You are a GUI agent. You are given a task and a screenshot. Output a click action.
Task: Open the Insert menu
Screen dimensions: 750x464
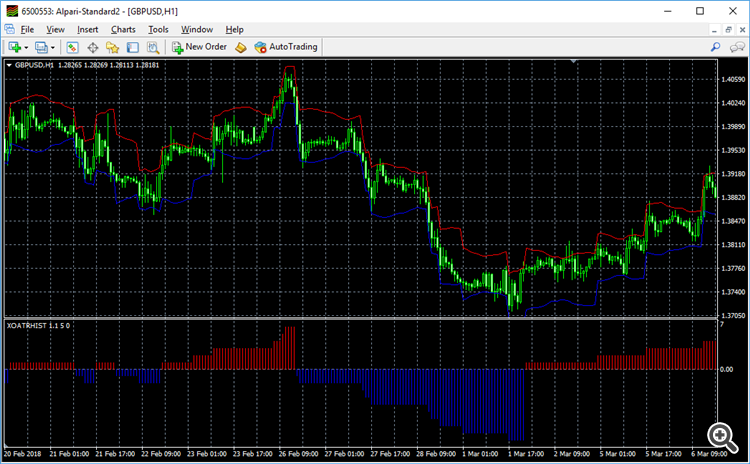tap(88, 29)
